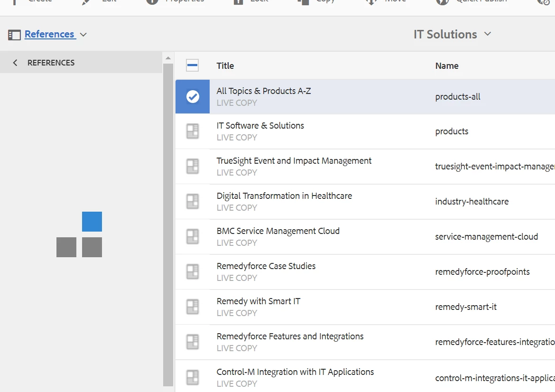555x392 pixels.
Task: Select the TrueSight Event and Impact Management page icon
Action: tap(192, 167)
